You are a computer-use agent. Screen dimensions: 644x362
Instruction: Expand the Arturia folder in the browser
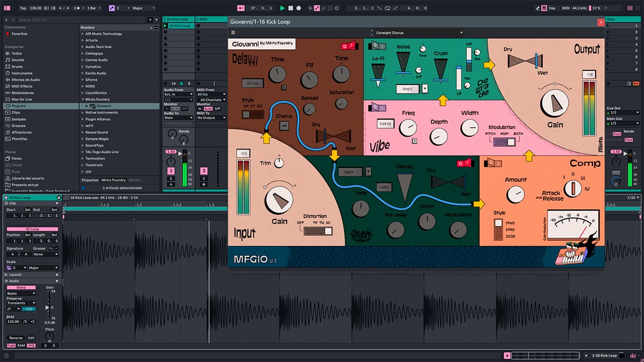coord(83,40)
